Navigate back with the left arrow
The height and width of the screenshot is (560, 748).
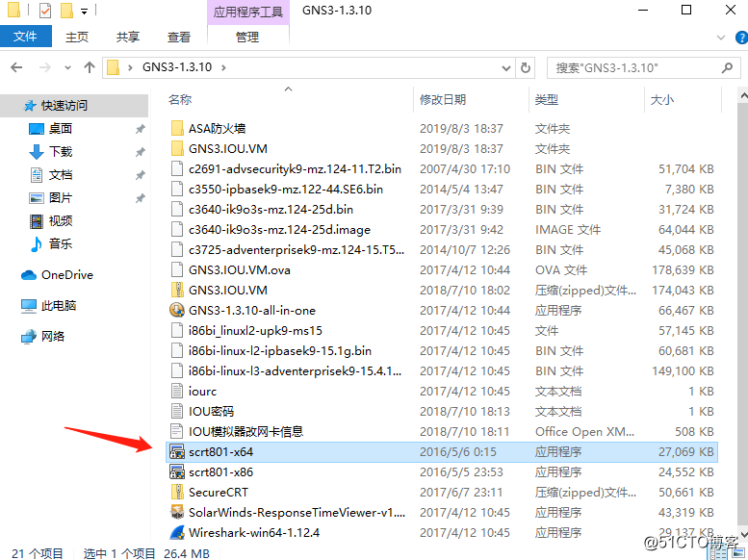pyautogui.click(x=16, y=67)
